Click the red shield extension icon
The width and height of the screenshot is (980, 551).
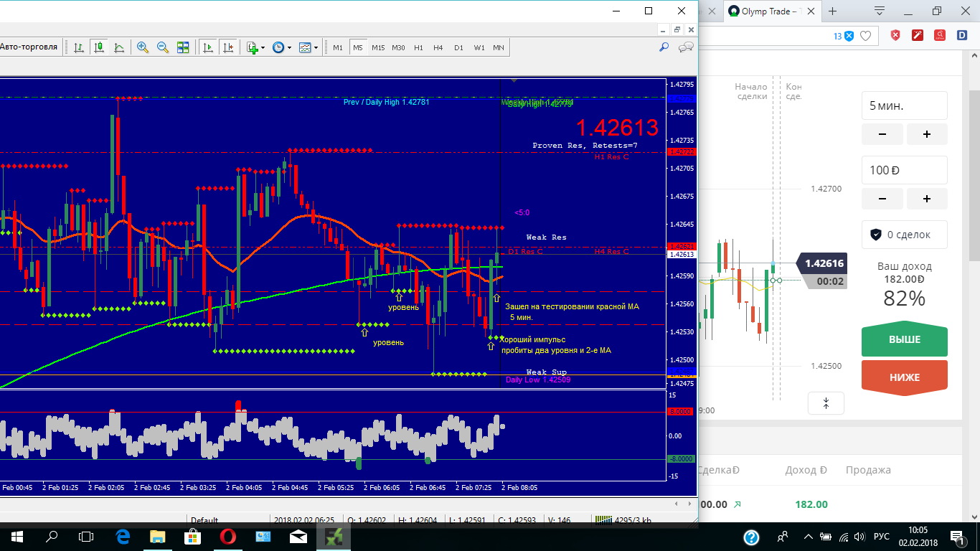pyautogui.click(x=895, y=35)
